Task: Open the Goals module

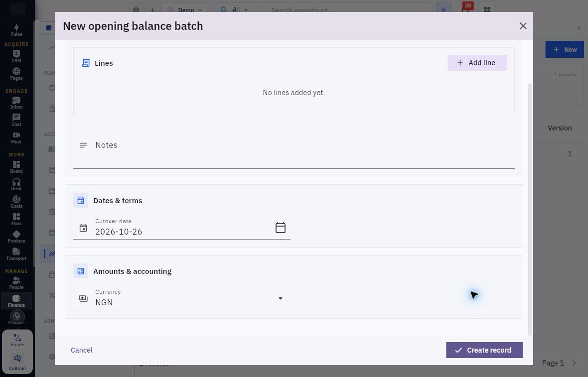Action: (16, 202)
